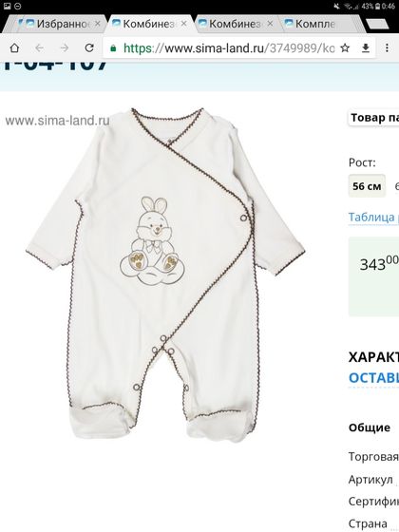399x532 pixels.
Task: Open a new tab via the blank tab button
Action: [x=377, y=25]
